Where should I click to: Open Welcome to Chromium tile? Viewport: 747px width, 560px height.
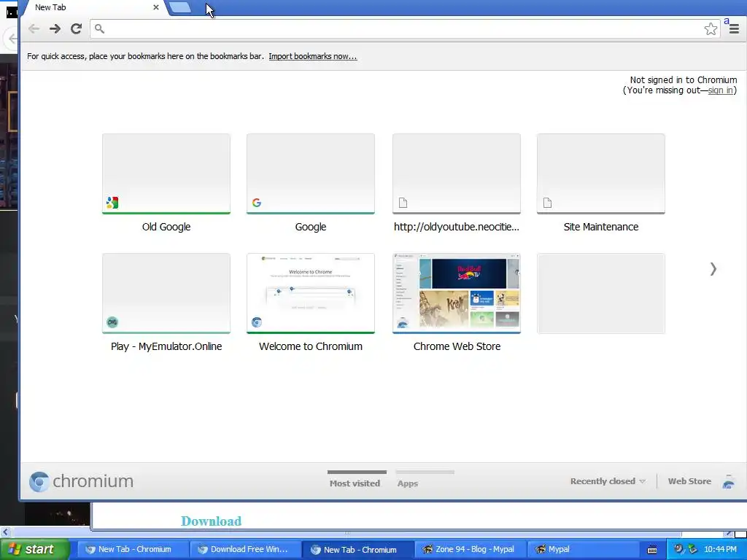pyautogui.click(x=311, y=293)
